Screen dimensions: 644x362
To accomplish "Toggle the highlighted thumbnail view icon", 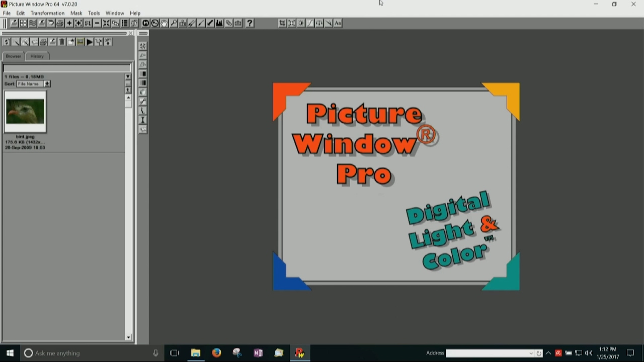I will click(80, 42).
